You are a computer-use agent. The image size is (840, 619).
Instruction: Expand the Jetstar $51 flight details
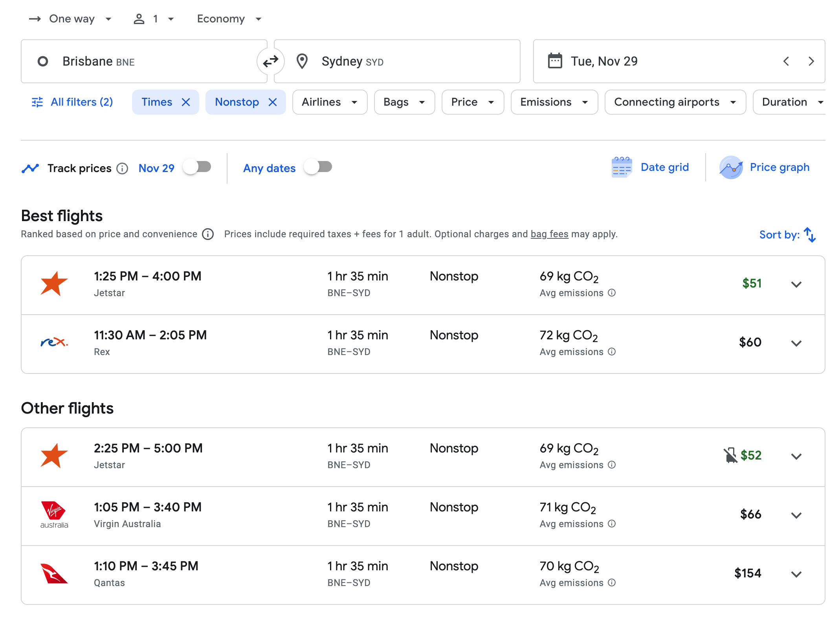coord(796,284)
